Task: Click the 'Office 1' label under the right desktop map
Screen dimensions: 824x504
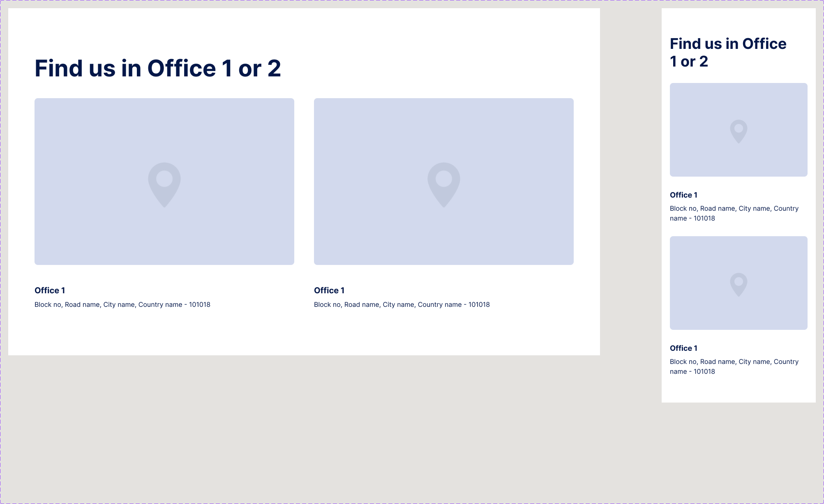Action: (x=329, y=290)
